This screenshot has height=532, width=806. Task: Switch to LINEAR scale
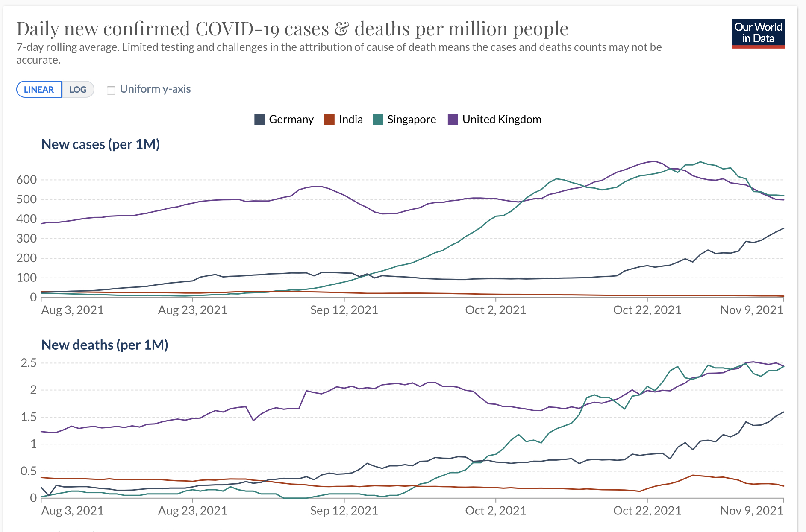[39, 89]
